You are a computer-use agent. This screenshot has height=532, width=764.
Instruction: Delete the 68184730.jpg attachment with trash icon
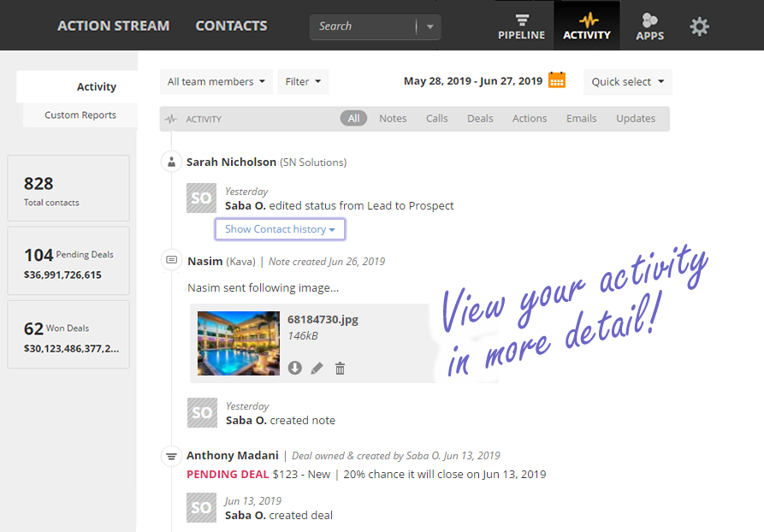[341, 369]
